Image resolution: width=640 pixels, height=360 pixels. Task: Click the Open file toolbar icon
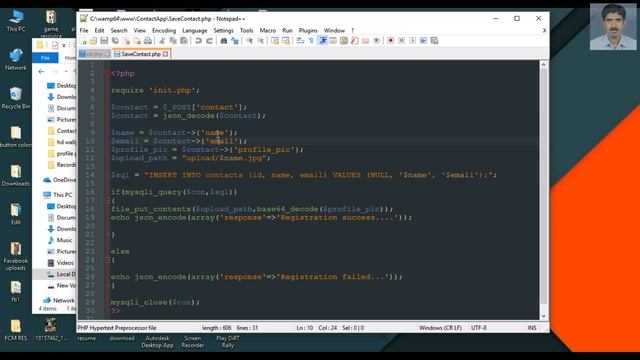tap(93, 41)
